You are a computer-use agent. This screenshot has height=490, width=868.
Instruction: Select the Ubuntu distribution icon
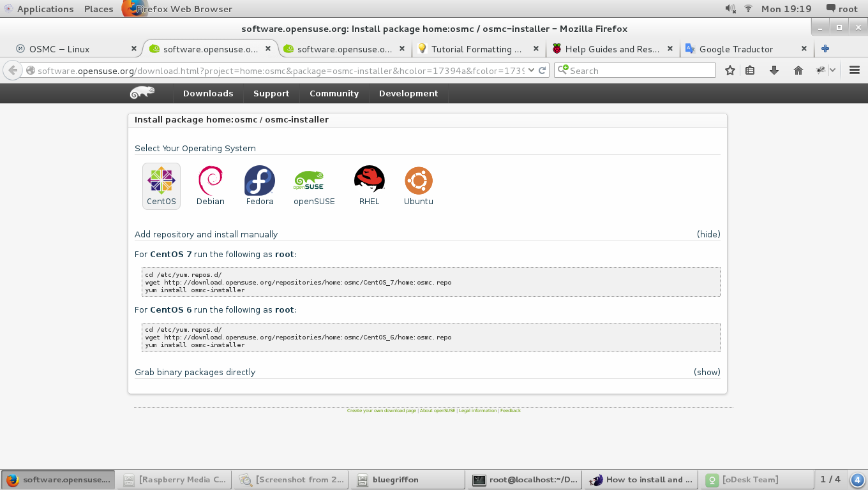[419, 186]
